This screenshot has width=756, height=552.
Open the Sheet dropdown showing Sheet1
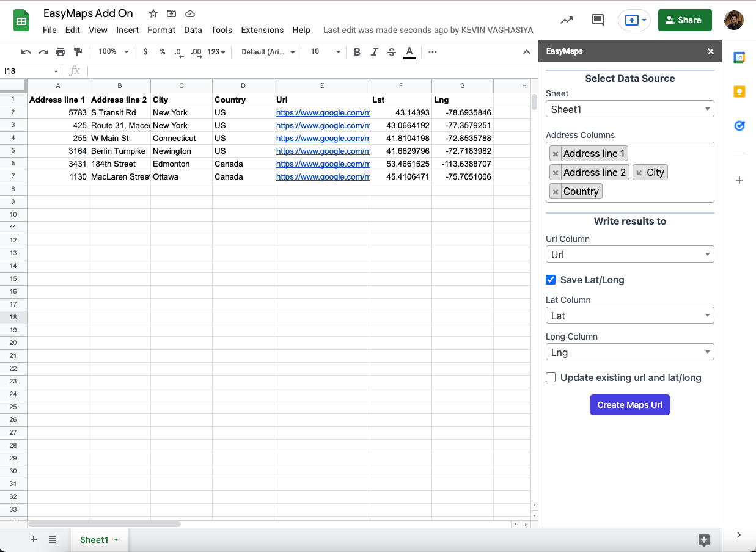tap(629, 109)
